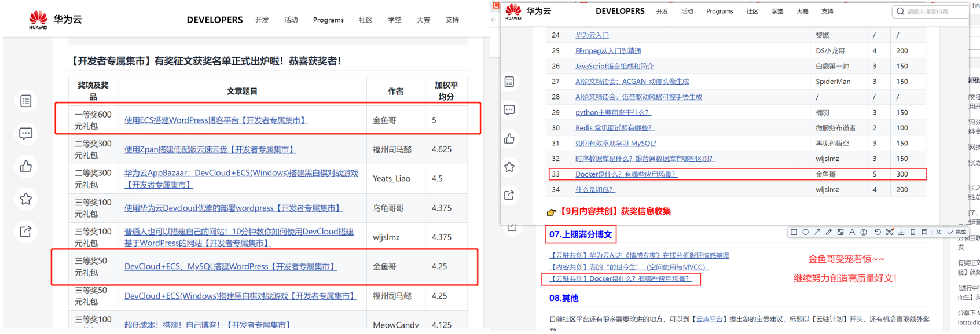Screen dimensions: 980x334
Task: Open 大赛 menu in award-list page header
Action: (423, 20)
